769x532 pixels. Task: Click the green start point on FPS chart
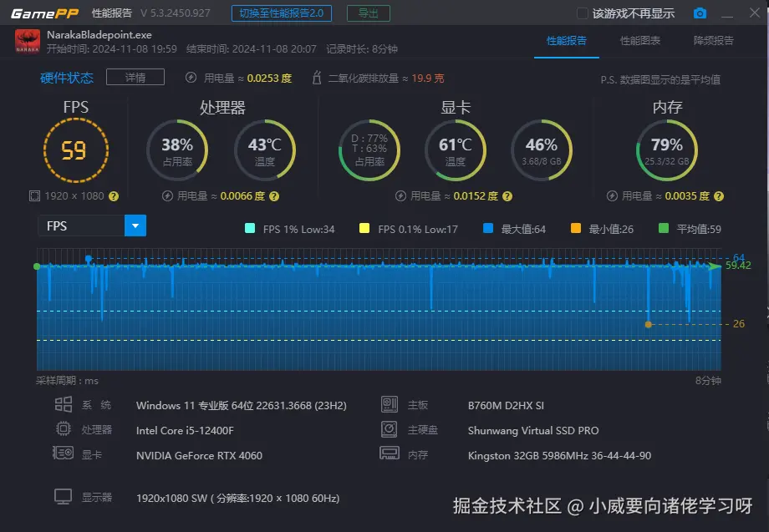(37, 266)
